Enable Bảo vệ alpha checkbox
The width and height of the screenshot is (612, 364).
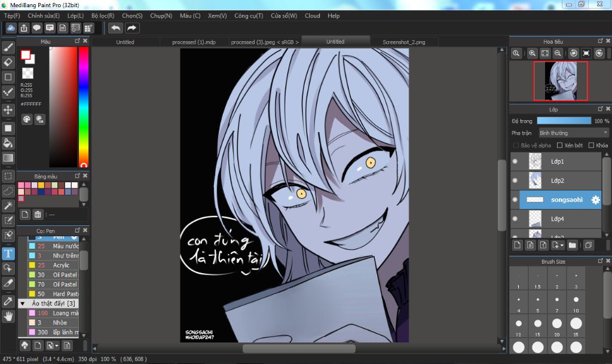coord(516,145)
